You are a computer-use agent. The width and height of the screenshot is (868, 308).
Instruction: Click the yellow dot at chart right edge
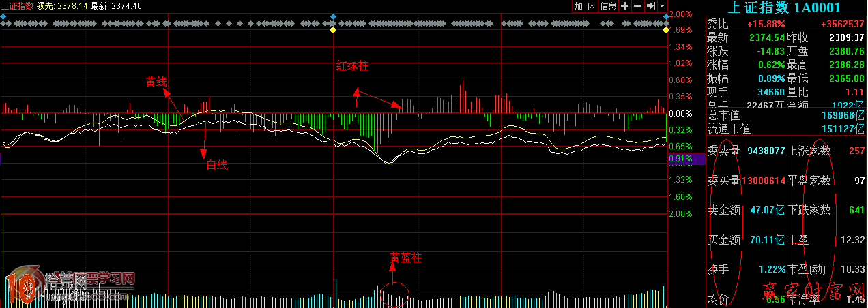click(665, 30)
